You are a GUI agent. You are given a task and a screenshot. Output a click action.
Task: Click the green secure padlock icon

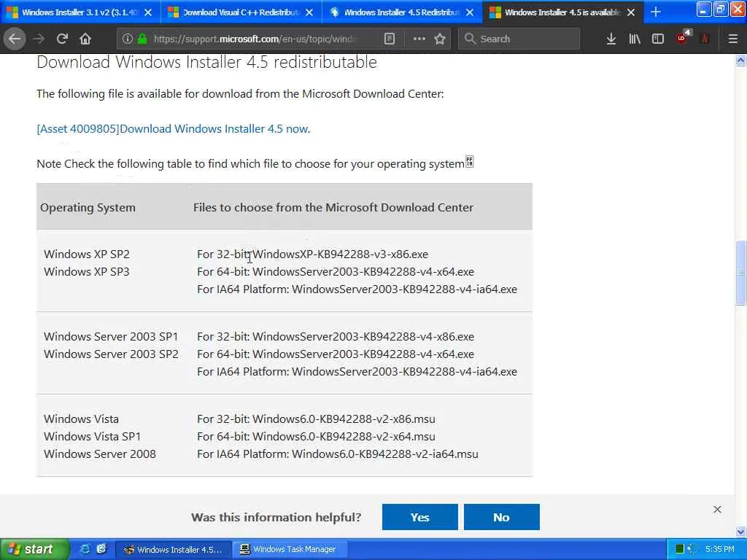[142, 39]
